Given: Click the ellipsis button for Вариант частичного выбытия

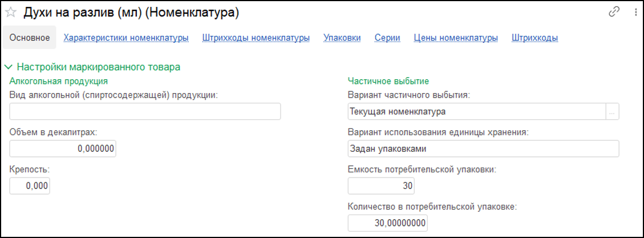Looking at the screenshot, I should (612, 112).
